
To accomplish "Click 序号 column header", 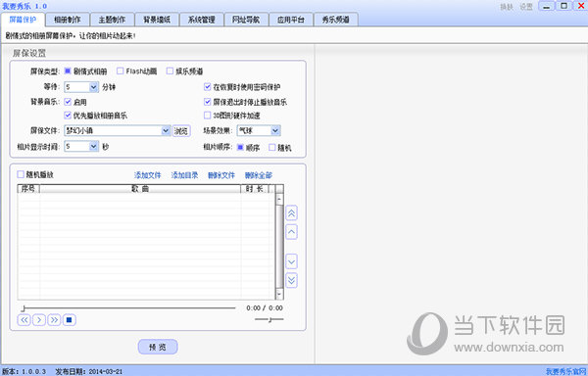I will 28,188.
